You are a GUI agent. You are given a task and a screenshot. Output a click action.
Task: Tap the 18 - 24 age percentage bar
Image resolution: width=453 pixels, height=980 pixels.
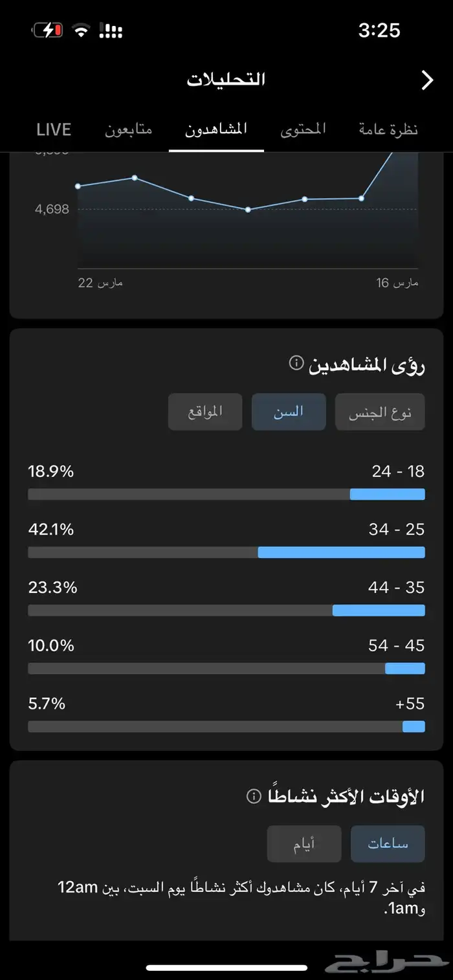point(226,495)
